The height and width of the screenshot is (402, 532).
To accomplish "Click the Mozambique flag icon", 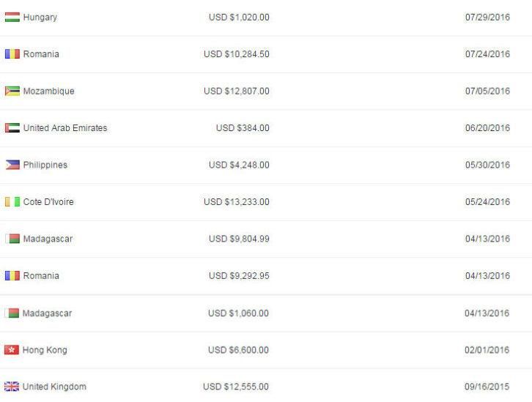I will coord(12,92).
